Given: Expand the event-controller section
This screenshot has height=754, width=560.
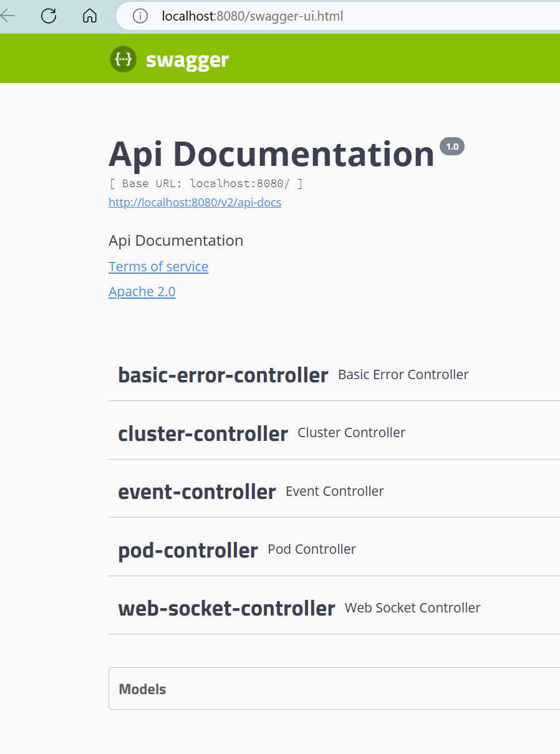Looking at the screenshot, I should click(334, 491).
